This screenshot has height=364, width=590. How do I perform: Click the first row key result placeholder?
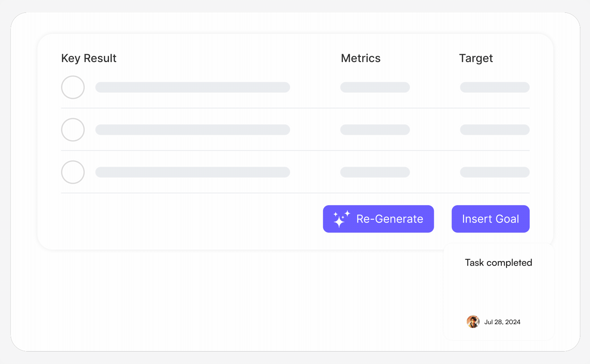click(193, 87)
